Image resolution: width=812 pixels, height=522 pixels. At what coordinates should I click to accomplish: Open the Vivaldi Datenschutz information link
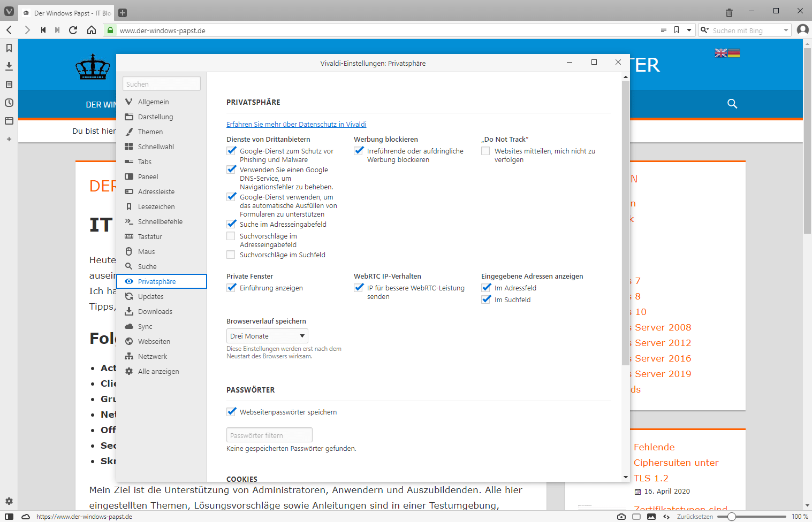click(x=296, y=124)
